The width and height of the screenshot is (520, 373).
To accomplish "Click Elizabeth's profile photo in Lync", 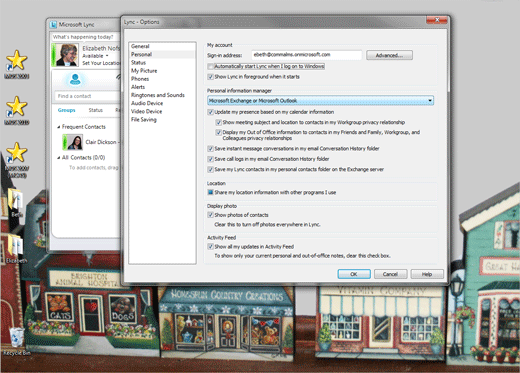I will (67, 55).
